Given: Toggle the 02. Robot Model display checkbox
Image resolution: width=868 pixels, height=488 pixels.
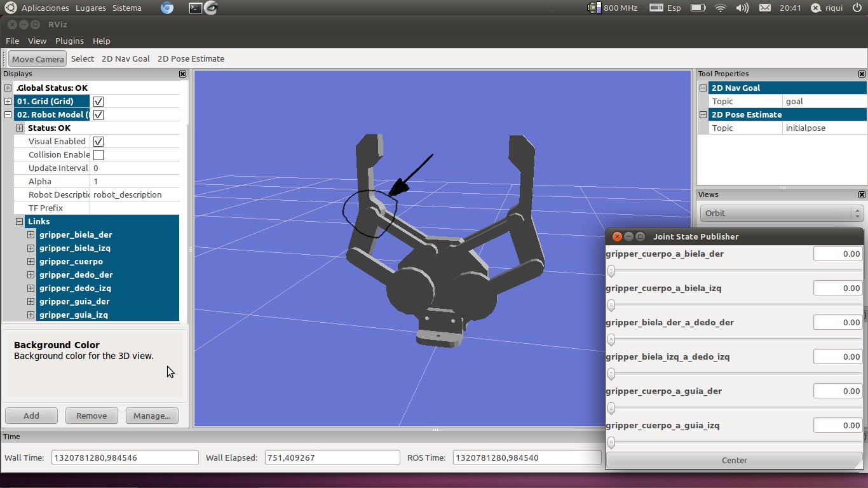Looking at the screenshot, I should 98,114.
